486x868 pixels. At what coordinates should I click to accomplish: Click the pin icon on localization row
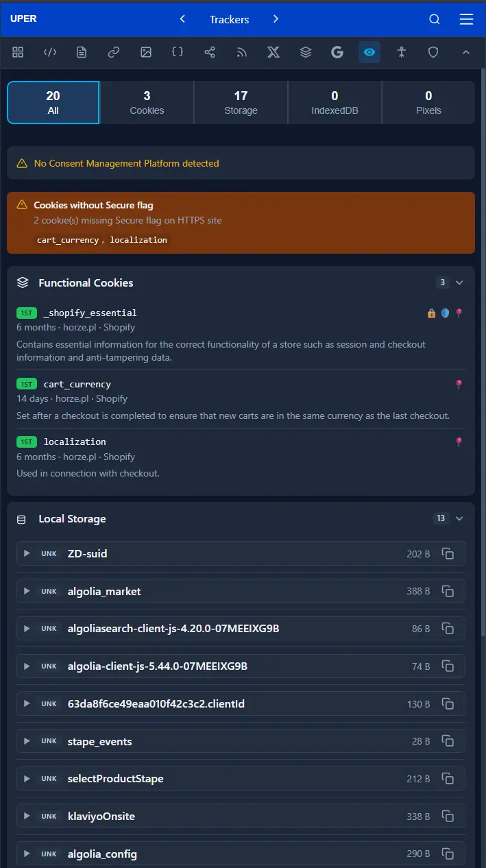[x=459, y=442]
